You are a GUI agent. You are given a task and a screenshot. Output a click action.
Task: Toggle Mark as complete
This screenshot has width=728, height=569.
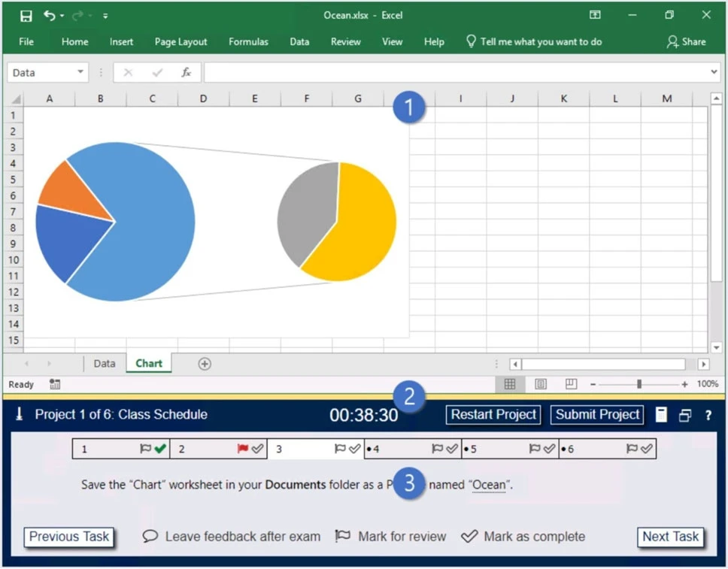pyautogui.click(x=469, y=537)
